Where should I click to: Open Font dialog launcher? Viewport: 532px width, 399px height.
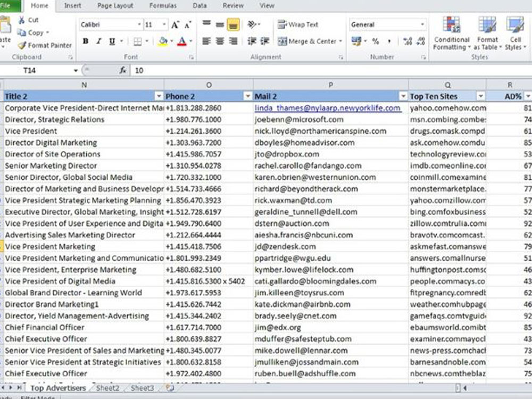(192, 57)
